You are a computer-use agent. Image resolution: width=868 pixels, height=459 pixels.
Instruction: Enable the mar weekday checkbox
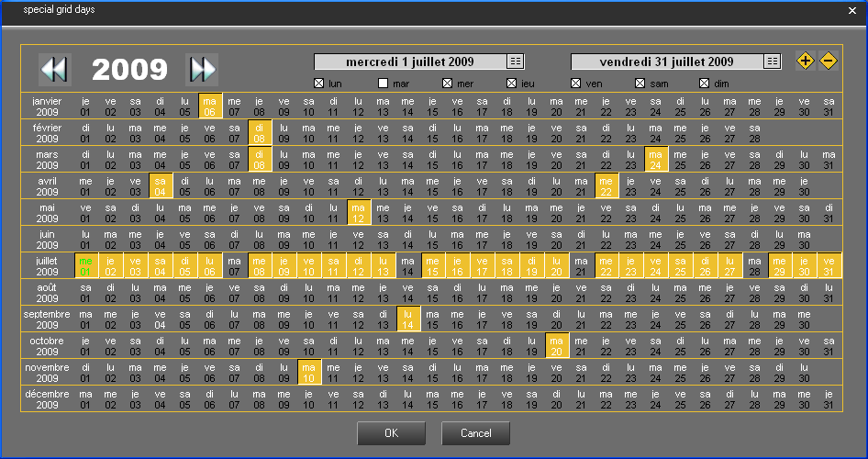pos(384,84)
